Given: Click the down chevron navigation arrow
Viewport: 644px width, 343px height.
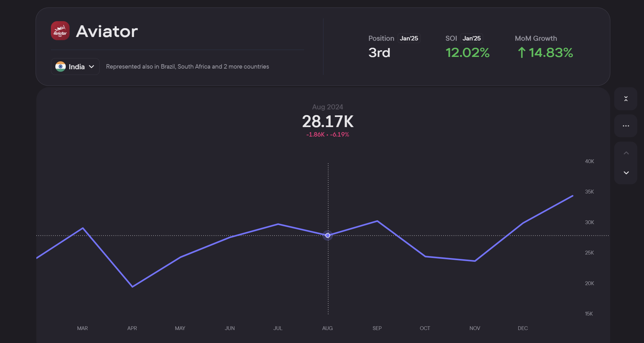Looking at the screenshot, I should 626,173.
